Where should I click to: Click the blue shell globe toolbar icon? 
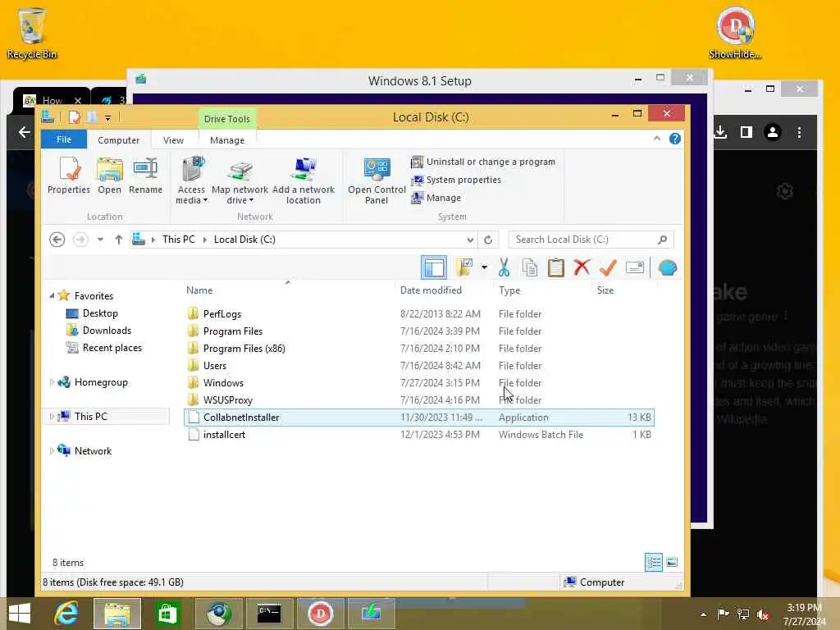coord(668,267)
